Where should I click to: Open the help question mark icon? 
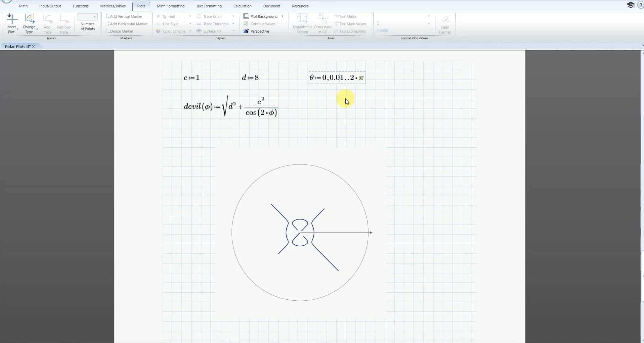(x=640, y=5)
